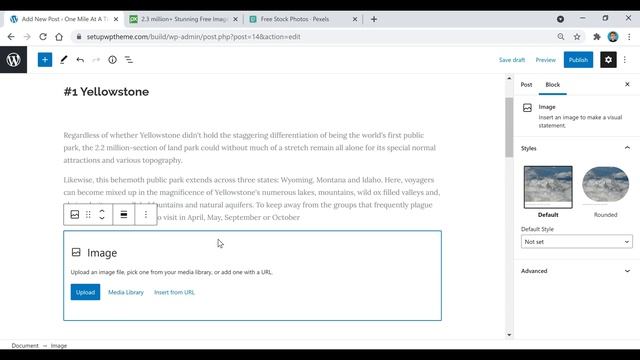
Task: Click the block drag handle dots
Action: [88, 214]
